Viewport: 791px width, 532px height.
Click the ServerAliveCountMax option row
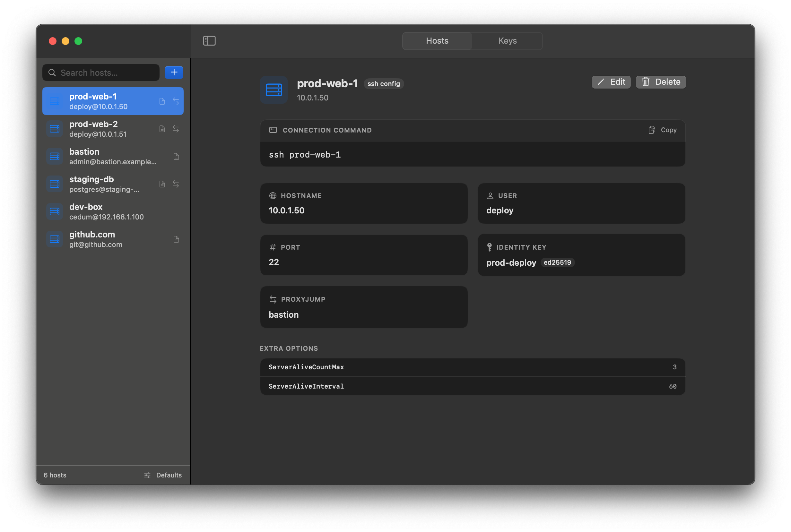coord(473,367)
